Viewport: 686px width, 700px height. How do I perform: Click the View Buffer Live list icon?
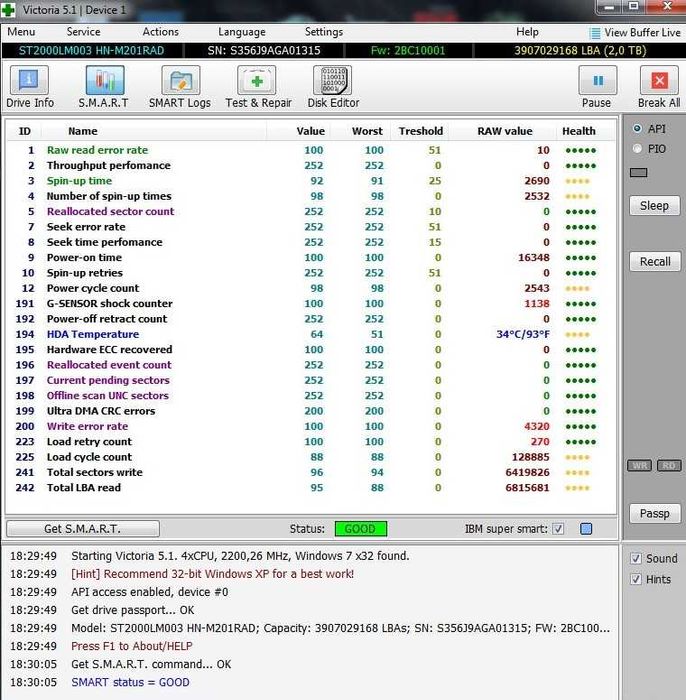click(595, 33)
